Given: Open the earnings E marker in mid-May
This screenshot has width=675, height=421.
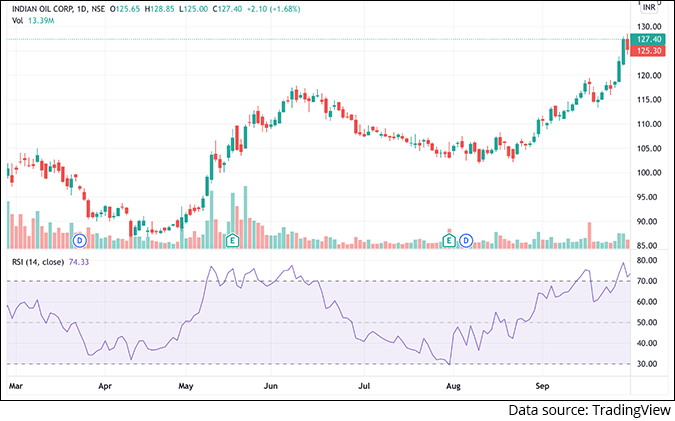Looking at the screenshot, I should click(232, 240).
